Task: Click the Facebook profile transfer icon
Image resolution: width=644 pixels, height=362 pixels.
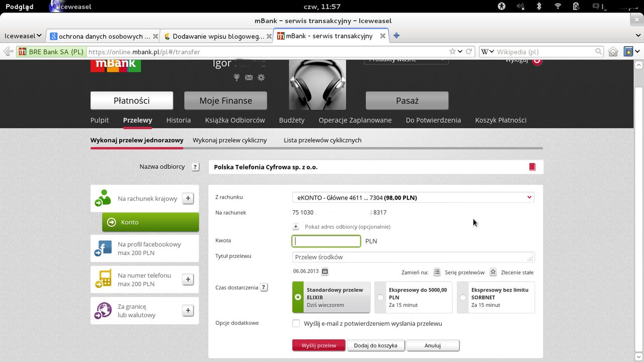Action: (103, 248)
